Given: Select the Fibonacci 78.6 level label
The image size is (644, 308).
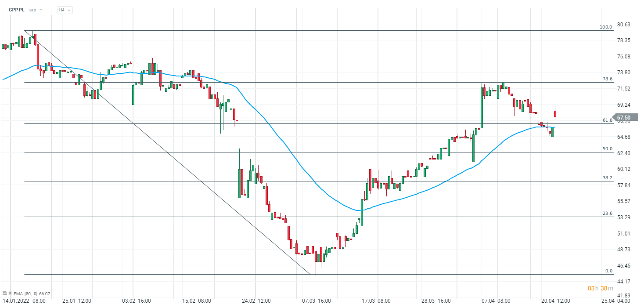Looking at the screenshot, I should pos(607,79).
